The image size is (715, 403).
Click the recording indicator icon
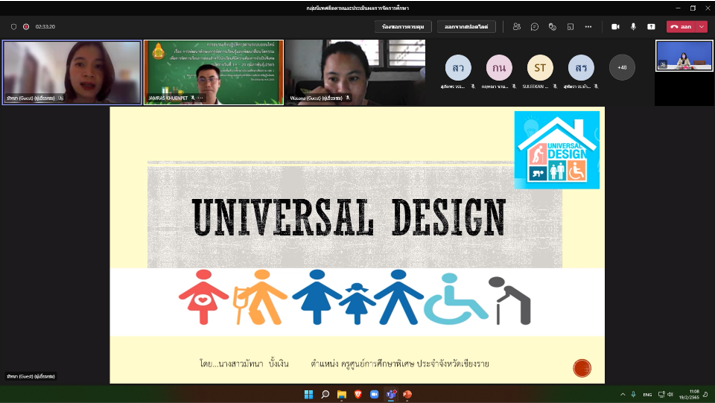[x=26, y=27]
